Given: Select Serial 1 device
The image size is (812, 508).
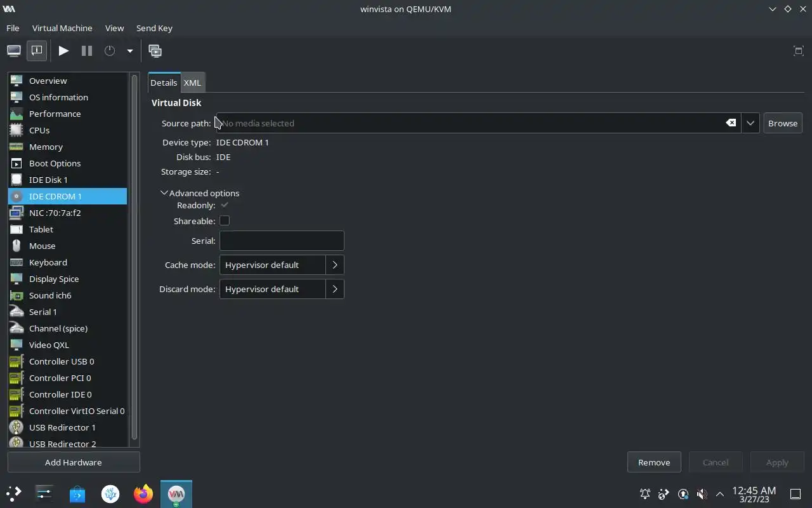Looking at the screenshot, I should [x=67, y=312].
